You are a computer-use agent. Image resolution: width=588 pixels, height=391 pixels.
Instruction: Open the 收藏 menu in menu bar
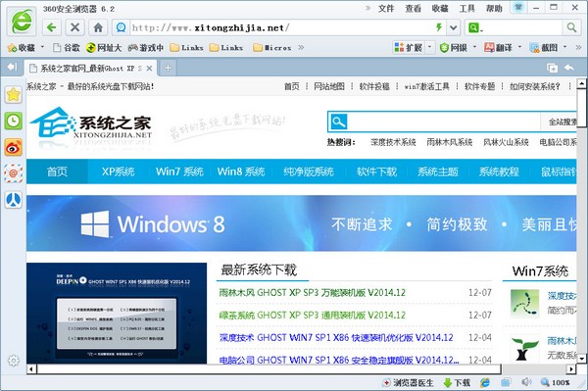440,8
